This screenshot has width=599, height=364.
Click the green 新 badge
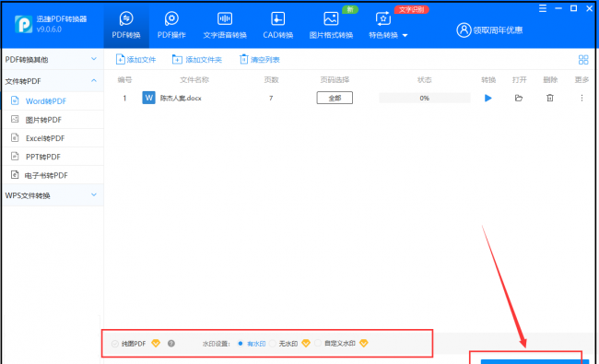pyautogui.click(x=350, y=9)
